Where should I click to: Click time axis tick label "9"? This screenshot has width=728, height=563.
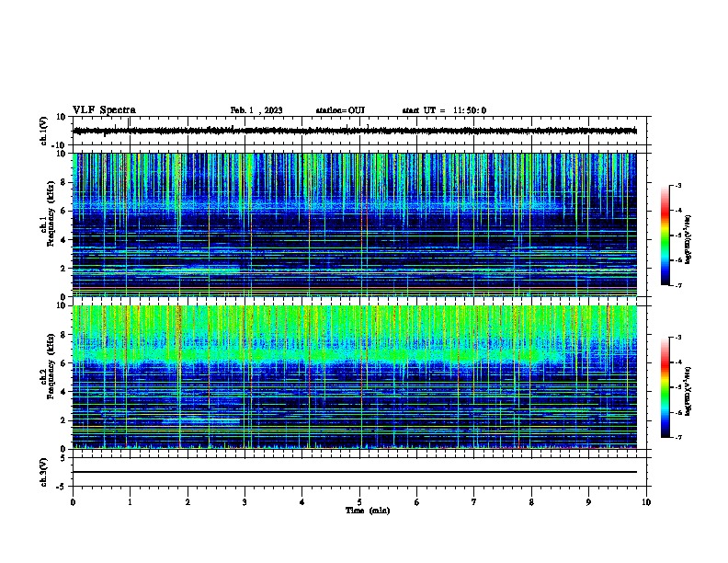point(588,502)
